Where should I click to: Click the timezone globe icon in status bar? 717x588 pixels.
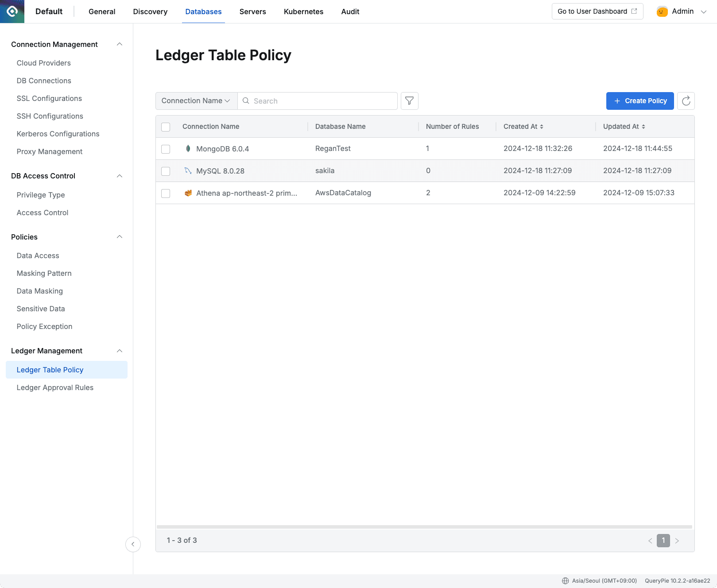click(x=565, y=580)
